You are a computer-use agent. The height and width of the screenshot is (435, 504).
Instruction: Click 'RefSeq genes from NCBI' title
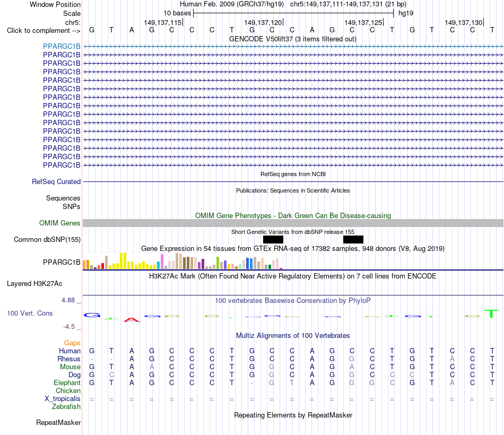click(293, 174)
